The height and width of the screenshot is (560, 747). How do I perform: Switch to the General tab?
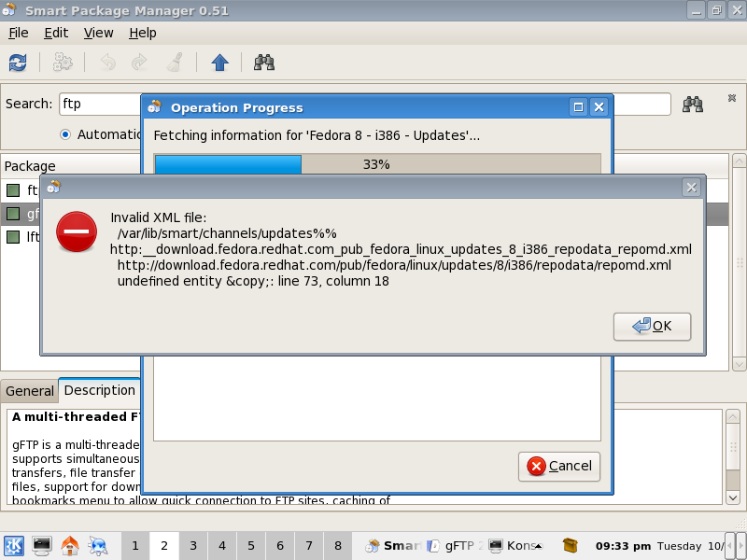click(30, 391)
